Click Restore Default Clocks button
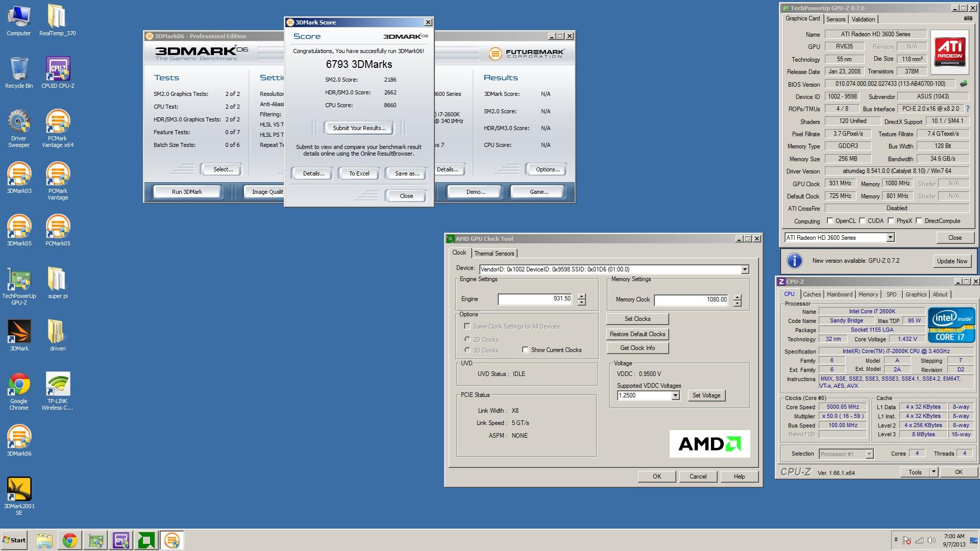This screenshot has width=980, height=551. [638, 334]
